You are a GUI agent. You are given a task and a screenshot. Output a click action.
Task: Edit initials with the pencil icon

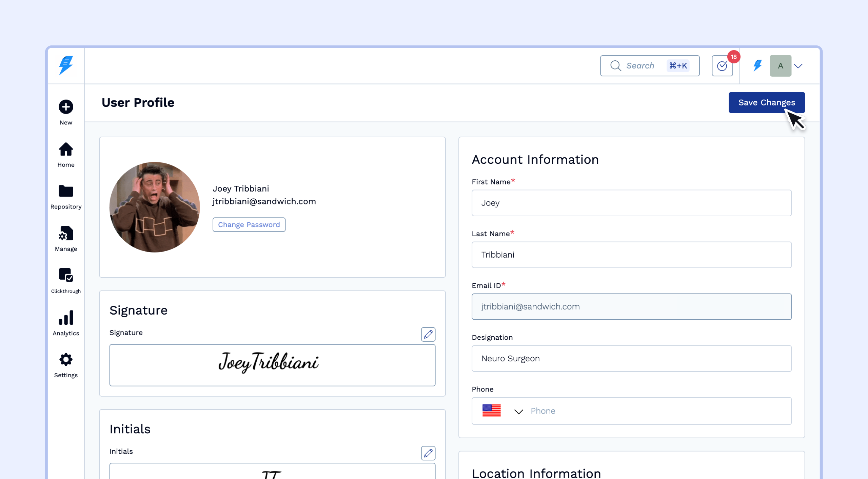coord(428,453)
